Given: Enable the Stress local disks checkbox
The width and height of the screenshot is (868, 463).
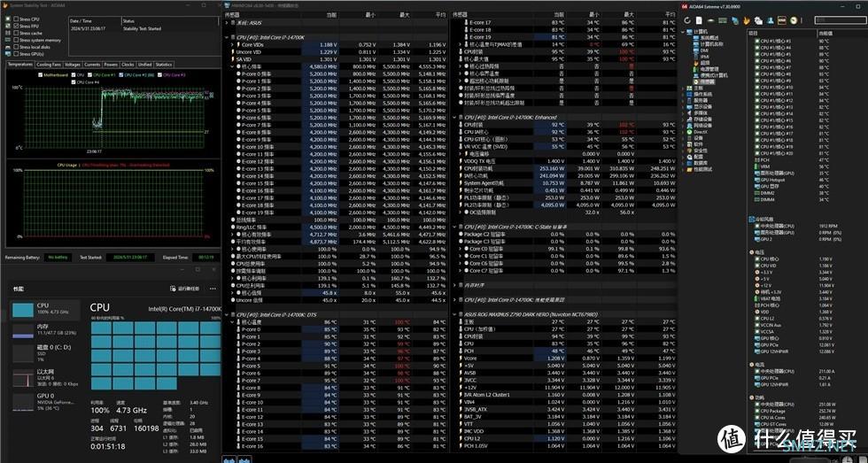Looking at the screenshot, I should coord(16,47).
